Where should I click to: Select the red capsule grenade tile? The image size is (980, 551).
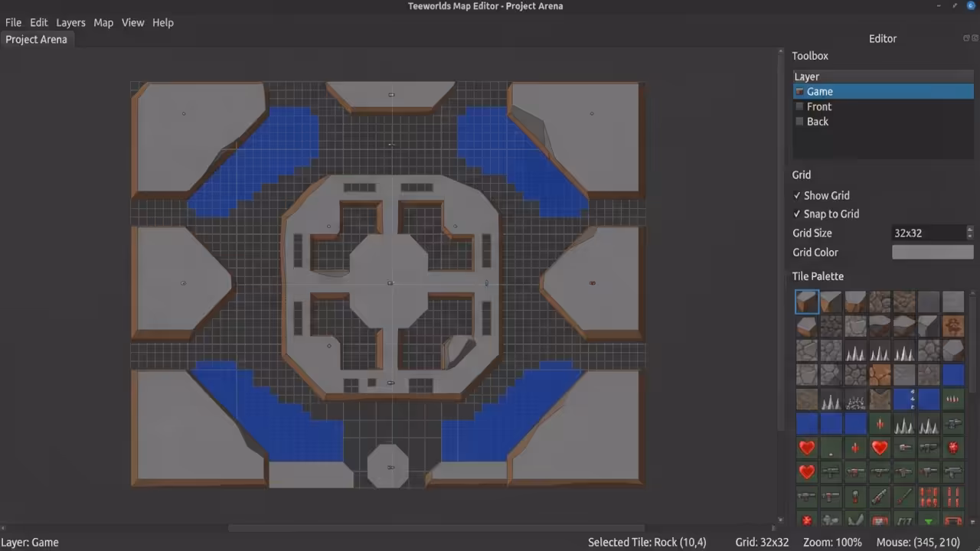click(855, 497)
